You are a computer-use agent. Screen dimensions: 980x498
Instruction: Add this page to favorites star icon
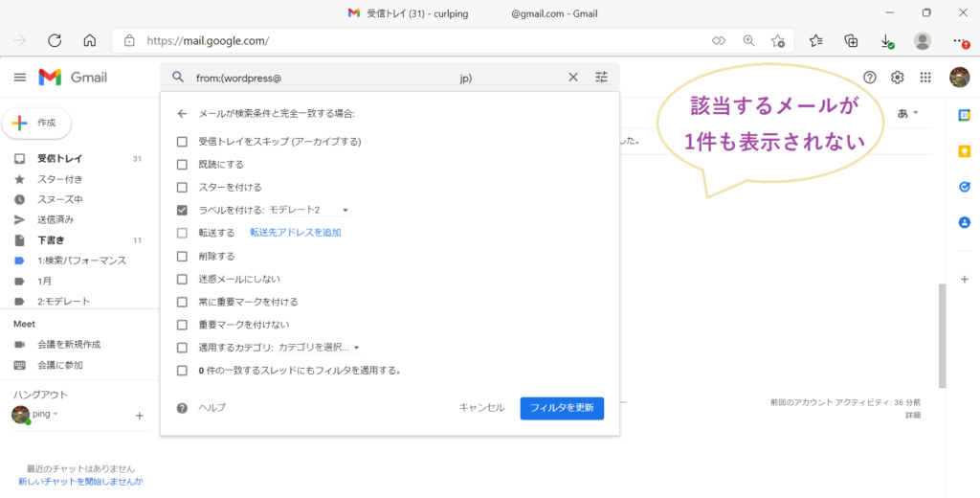pyautogui.click(x=777, y=40)
